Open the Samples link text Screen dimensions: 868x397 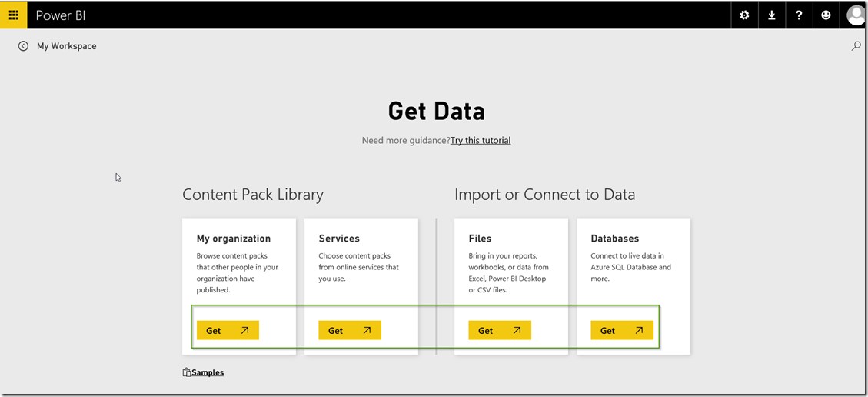click(x=208, y=372)
